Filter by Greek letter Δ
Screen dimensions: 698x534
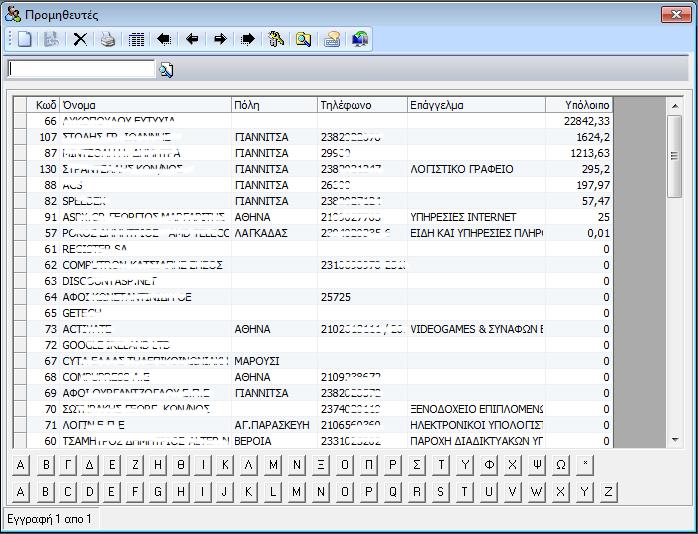(x=89, y=465)
